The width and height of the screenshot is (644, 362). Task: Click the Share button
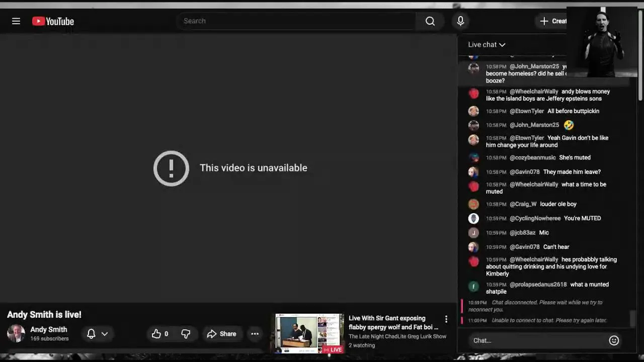click(221, 334)
